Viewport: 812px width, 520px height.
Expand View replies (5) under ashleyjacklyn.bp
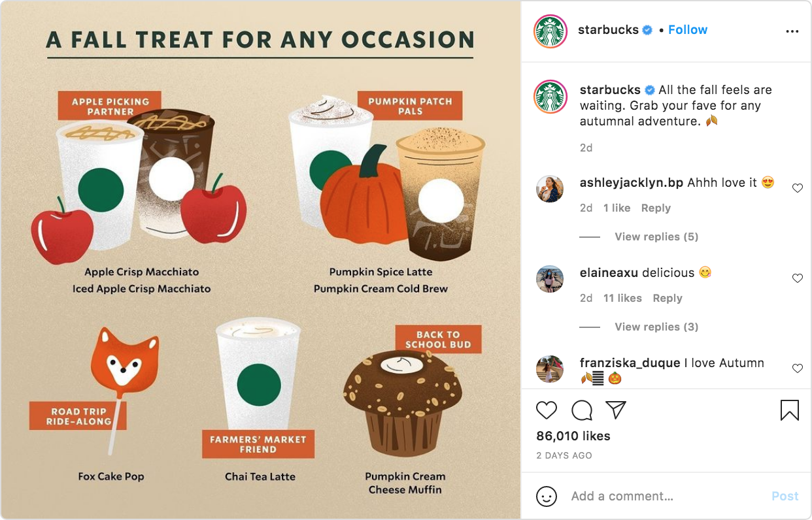pos(656,236)
